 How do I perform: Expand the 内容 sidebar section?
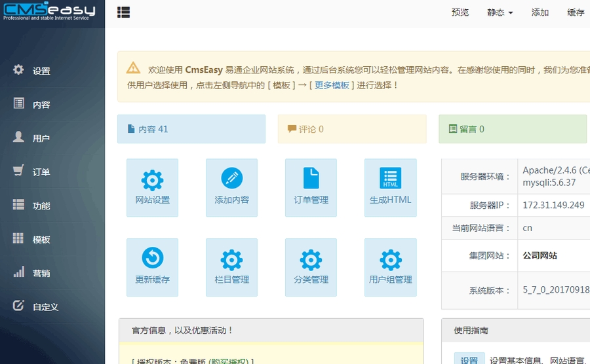pyautogui.click(x=41, y=105)
